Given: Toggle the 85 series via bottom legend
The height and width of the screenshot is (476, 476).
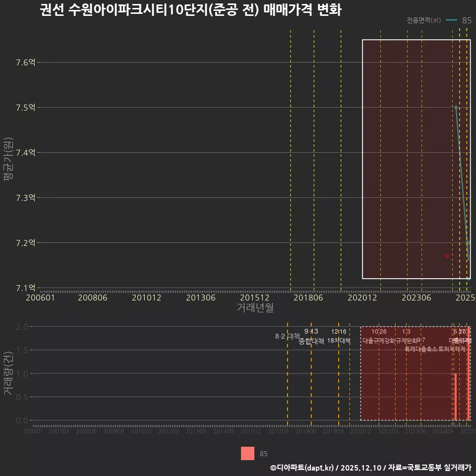Looking at the screenshot, I should (263, 453).
